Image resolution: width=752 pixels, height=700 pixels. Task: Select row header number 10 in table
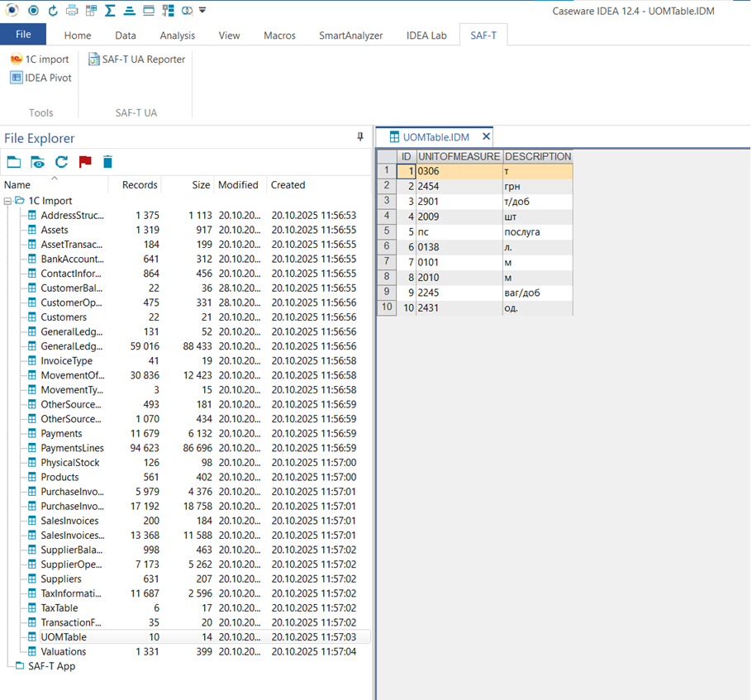pos(387,307)
